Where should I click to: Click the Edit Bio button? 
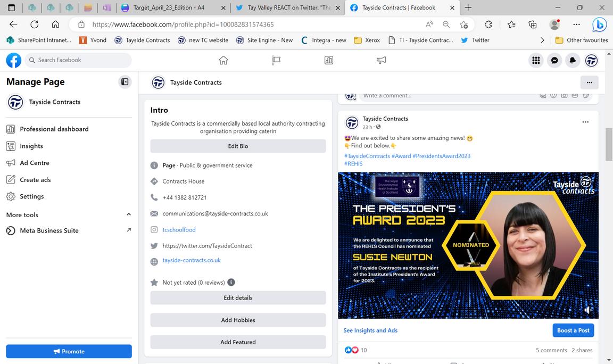[x=238, y=146]
